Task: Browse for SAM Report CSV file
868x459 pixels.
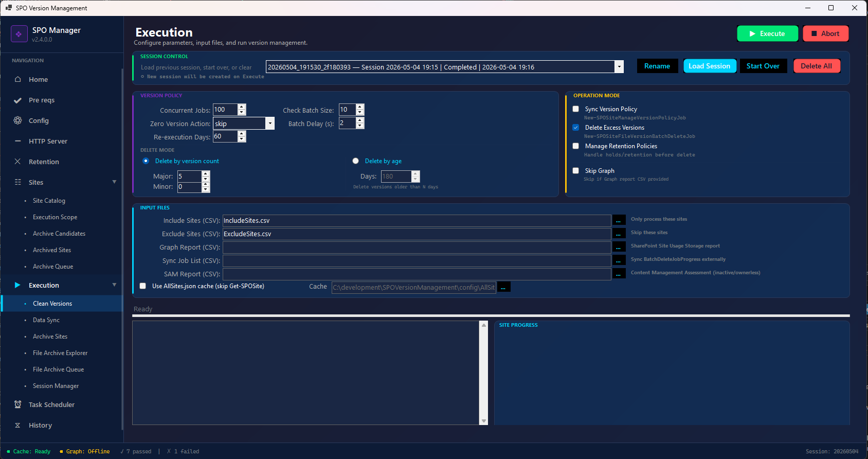Action: pos(619,274)
